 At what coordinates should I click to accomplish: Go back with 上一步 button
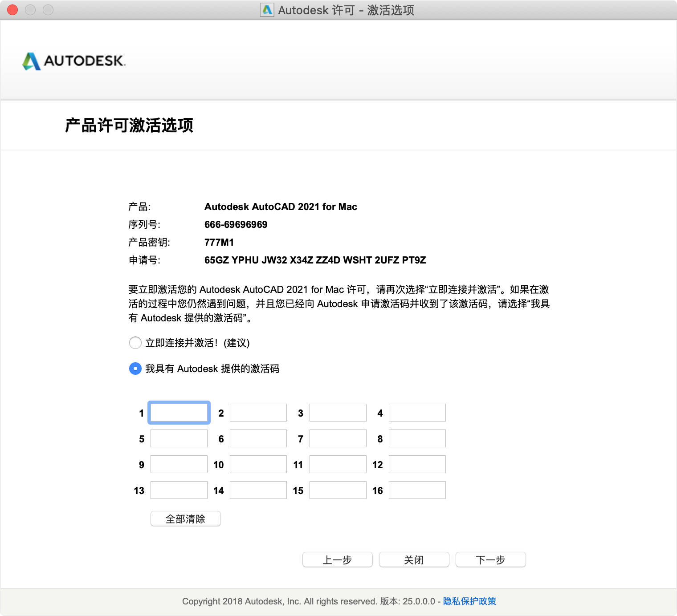tap(338, 559)
